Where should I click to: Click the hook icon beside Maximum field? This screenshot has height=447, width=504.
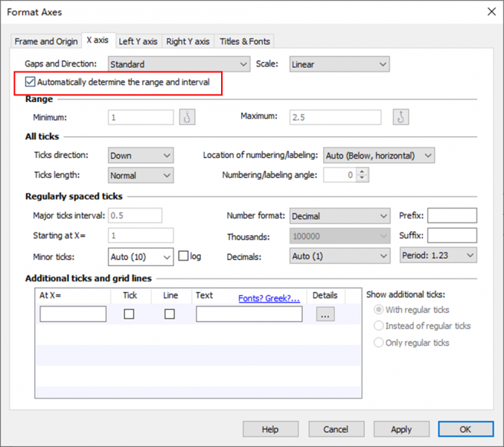(401, 117)
